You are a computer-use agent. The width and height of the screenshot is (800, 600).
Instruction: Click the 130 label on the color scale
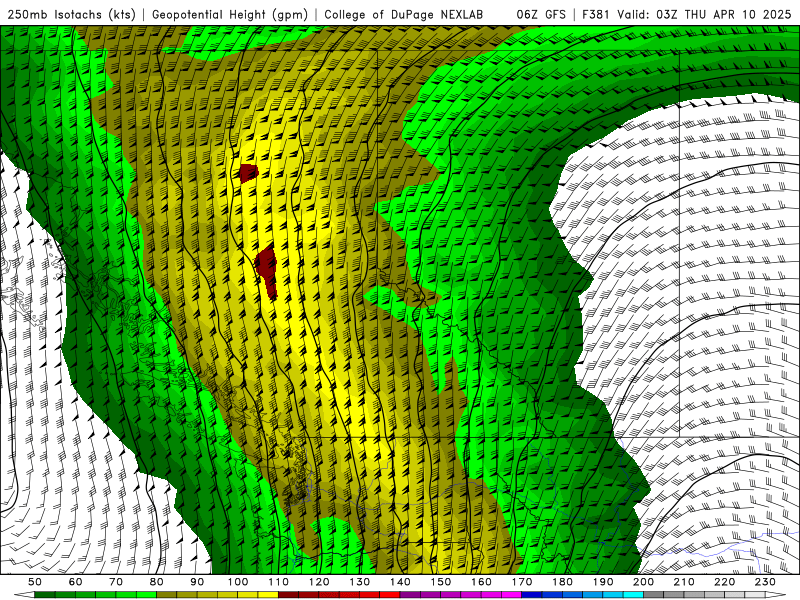tap(360, 582)
